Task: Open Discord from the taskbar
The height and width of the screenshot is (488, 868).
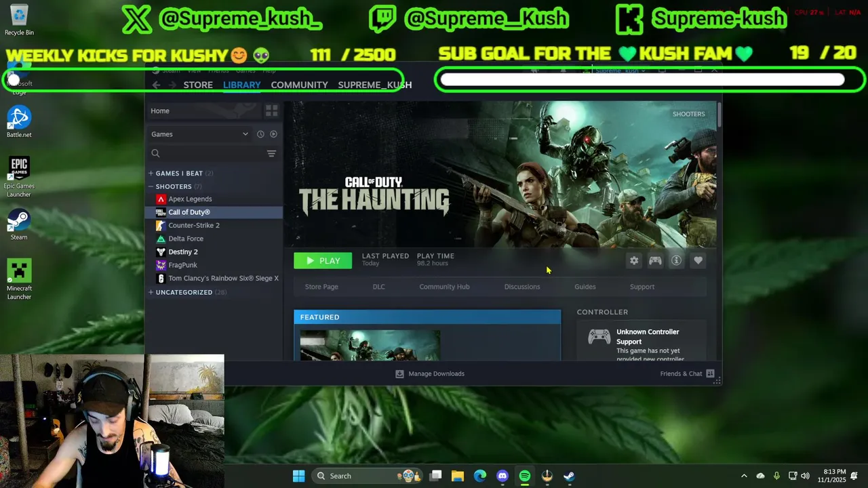Action: click(x=502, y=476)
